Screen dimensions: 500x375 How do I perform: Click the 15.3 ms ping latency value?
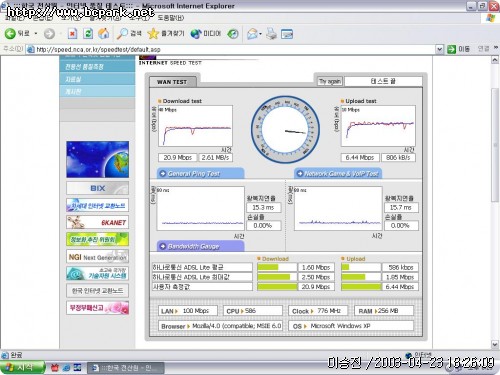tap(263, 208)
